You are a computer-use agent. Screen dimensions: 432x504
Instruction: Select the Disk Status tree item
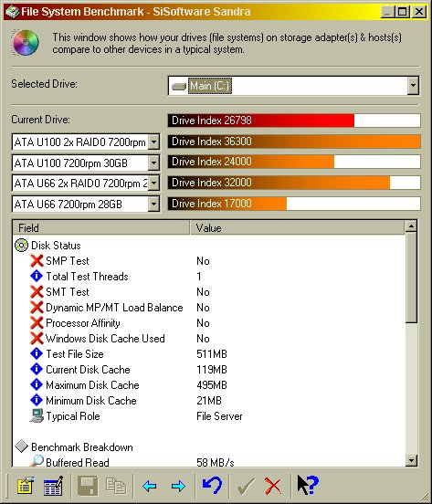(56, 246)
